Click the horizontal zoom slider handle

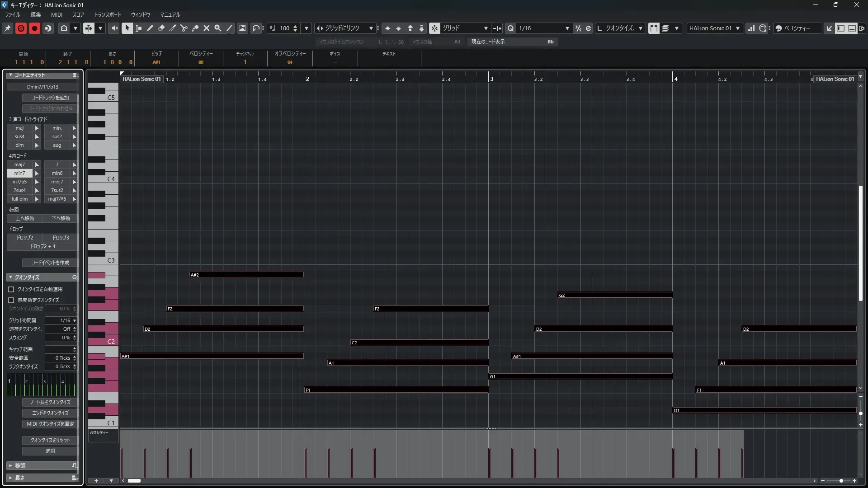[x=841, y=481]
